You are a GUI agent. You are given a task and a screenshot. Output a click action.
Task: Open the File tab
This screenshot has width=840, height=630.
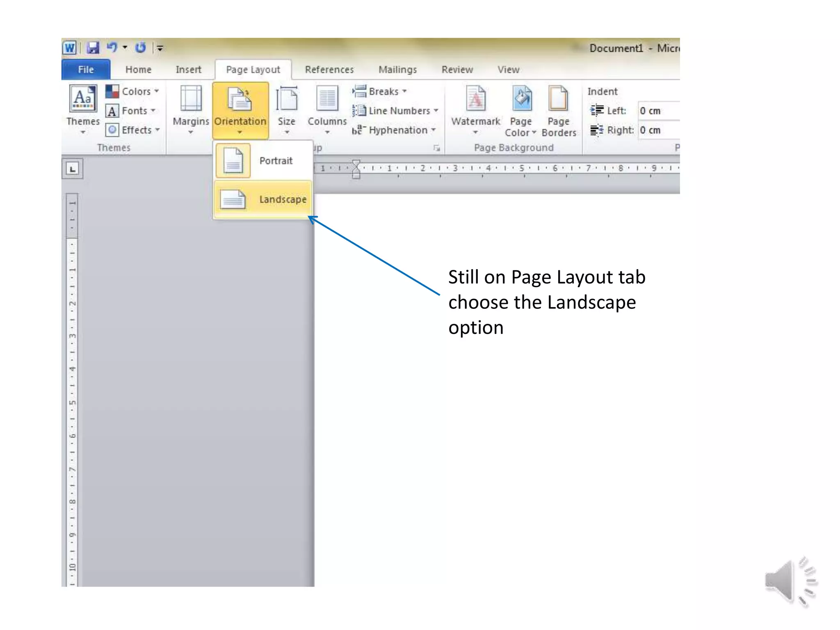click(86, 70)
